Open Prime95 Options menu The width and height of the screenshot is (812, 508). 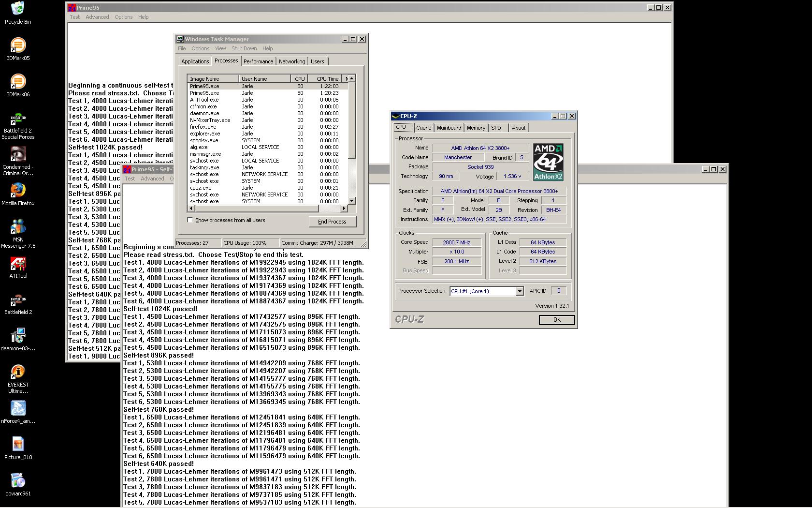[124, 17]
